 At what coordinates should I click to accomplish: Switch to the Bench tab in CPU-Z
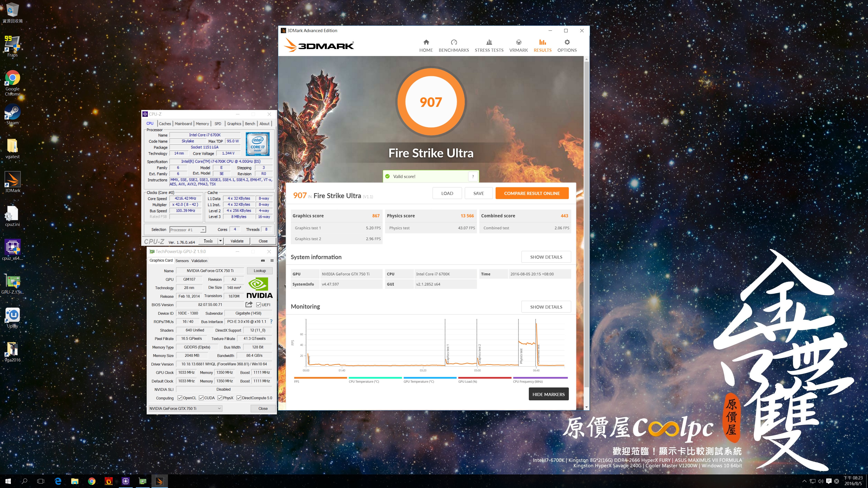(250, 124)
